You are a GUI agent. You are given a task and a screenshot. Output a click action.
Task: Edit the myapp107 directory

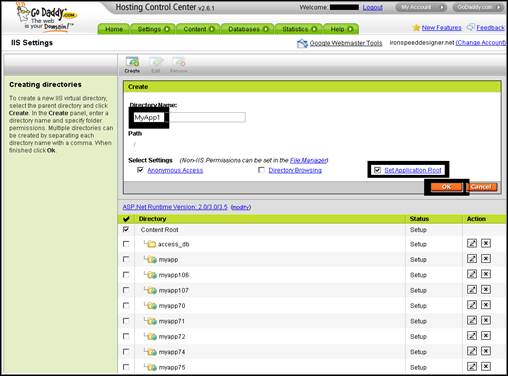point(472,289)
